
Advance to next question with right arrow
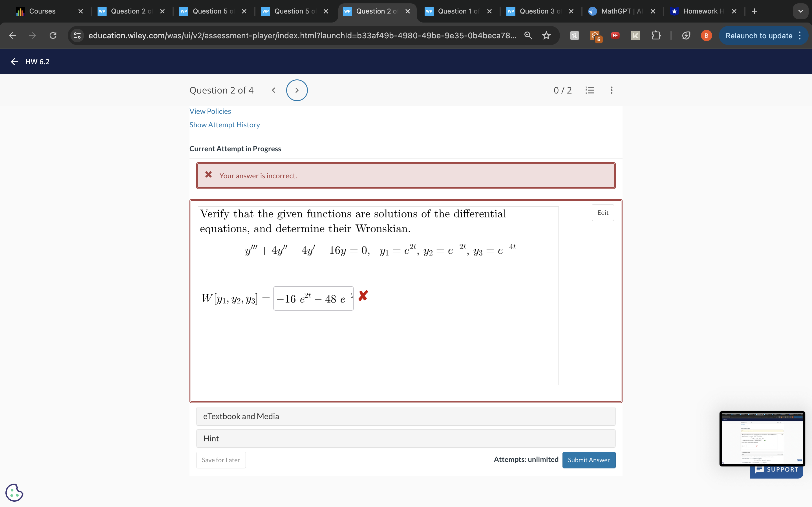point(297,90)
